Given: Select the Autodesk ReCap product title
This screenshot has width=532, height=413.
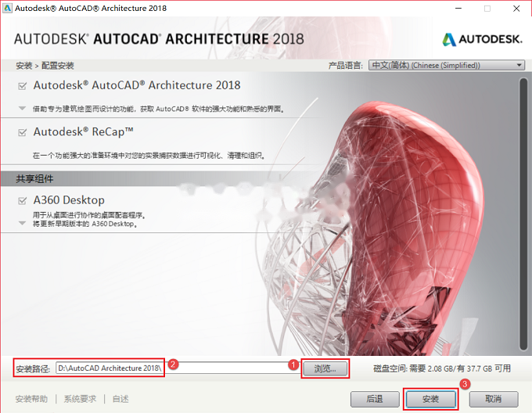Looking at the screenshot, I should (x=83, y=132).
